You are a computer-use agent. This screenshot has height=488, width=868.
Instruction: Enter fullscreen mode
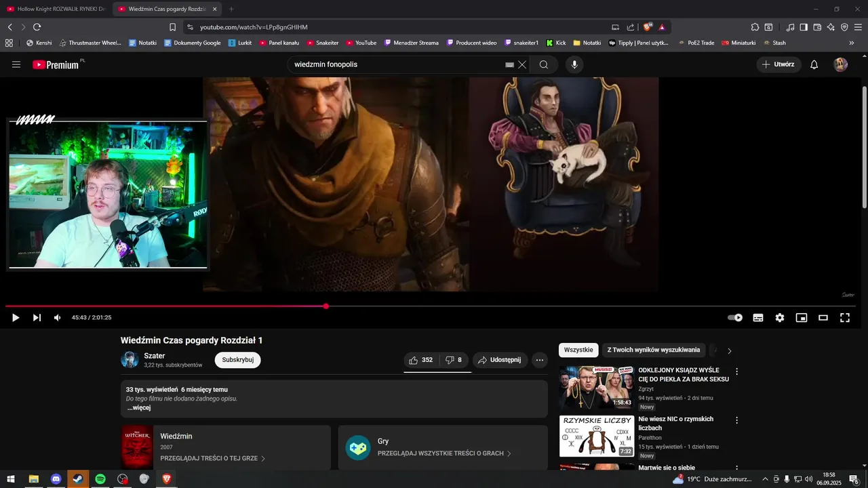(x=845, y=318)
